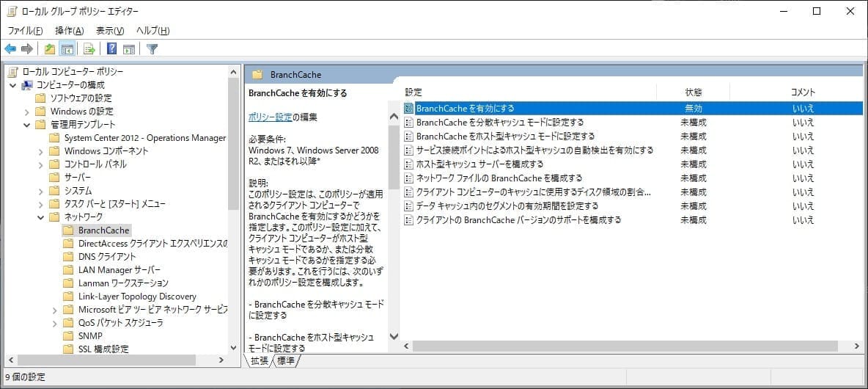Screen dimensions: 868x389
Task: Click policy icon of ホスト型キャッシュ モード setting
Action: coord(409,136)
